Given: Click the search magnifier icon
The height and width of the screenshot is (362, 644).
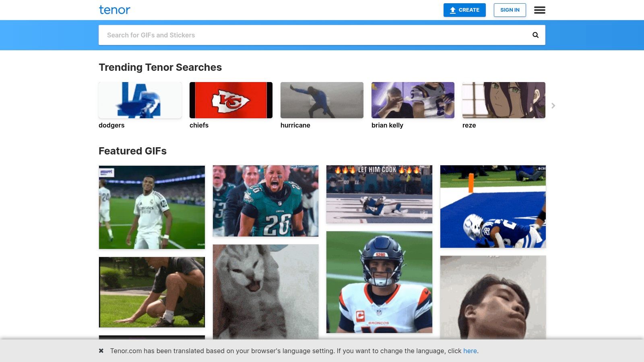Looking at the screenshot, I should pos(535,35).
